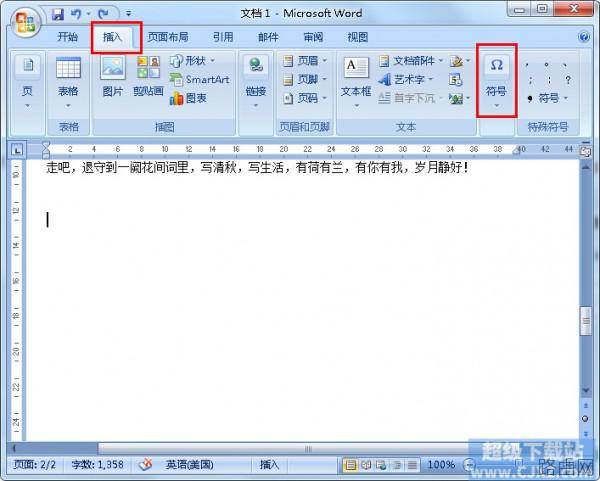Image resolution: width=600 pixels, height=481 pixels.
Task: Switch to the 视图 tab
Action: click(x=358, y=37)
